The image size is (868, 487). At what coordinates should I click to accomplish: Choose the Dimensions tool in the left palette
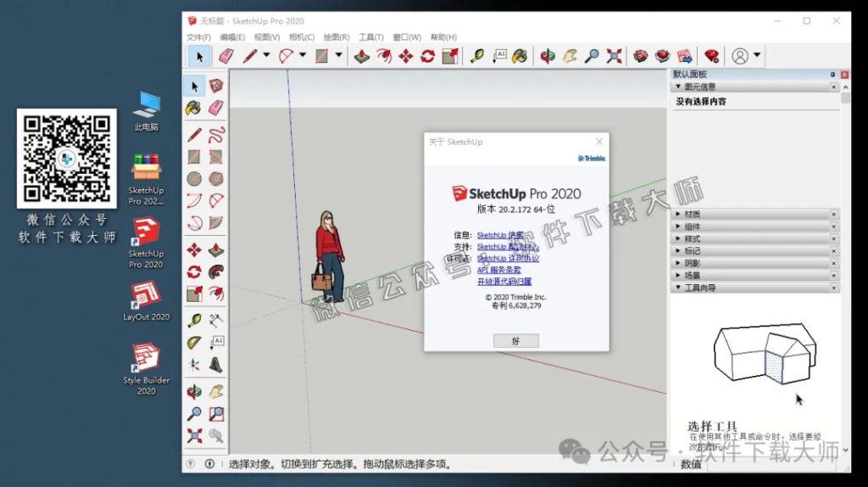[x=216, y=321]
